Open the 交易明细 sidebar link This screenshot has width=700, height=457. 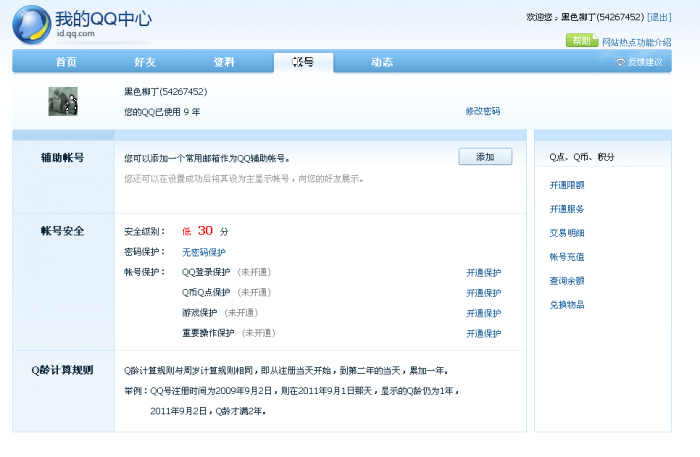click(x=567, y=233)
